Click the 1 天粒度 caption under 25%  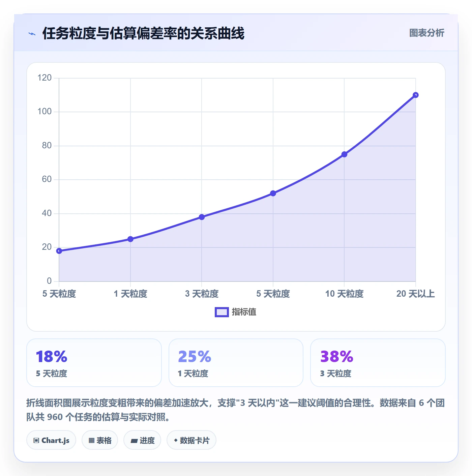click(193, 374)
